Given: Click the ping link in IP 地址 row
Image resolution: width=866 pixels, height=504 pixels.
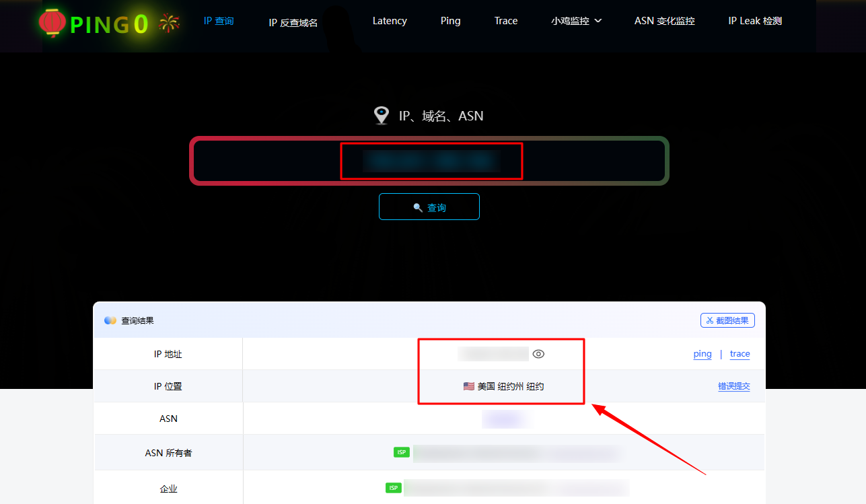Looking at the screenshot, I should (x=702, y=353).
